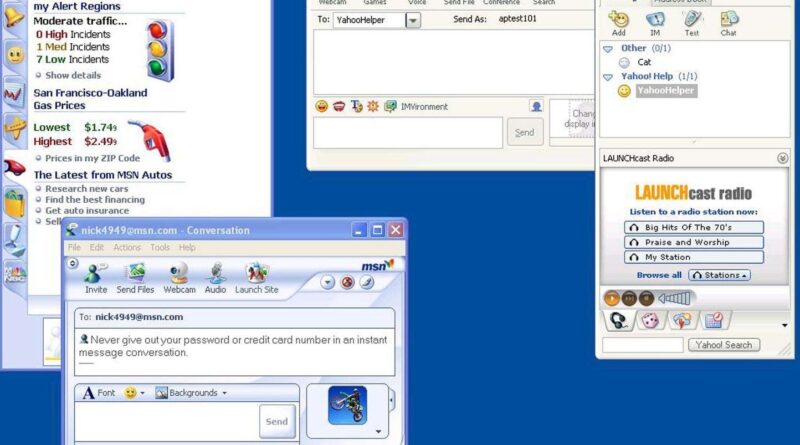Open the To: YahooHelper dropdown

pyautogui.click(x=413, y=20)
